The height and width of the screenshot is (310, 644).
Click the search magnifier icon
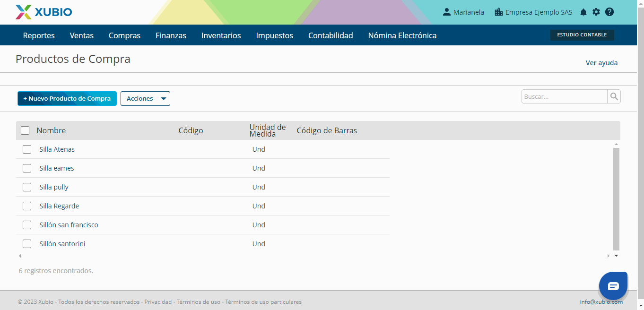point(614,96)
